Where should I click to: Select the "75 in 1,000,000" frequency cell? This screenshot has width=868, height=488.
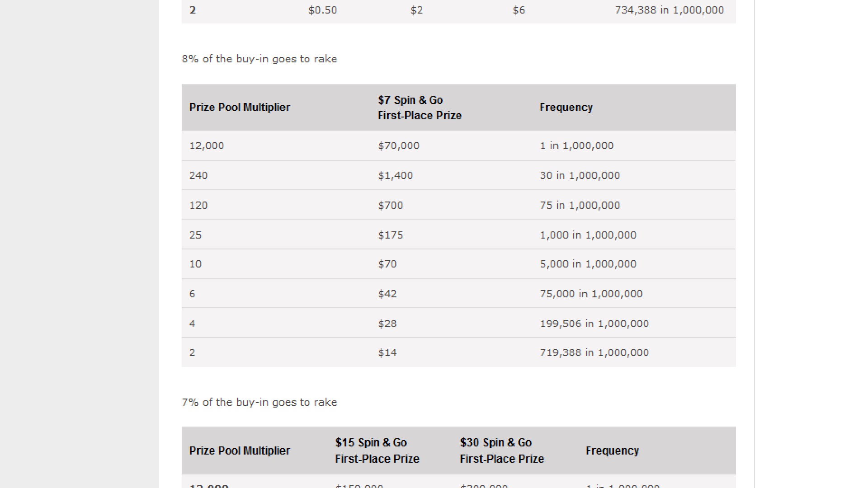pyautogui.click(x=580, y=205)
